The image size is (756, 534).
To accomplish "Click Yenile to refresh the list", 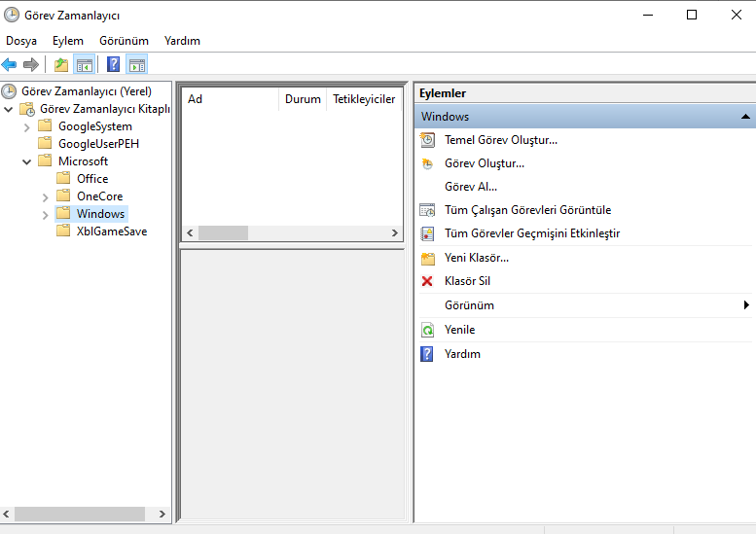I will pyautogui.click(x=459, y=330).
